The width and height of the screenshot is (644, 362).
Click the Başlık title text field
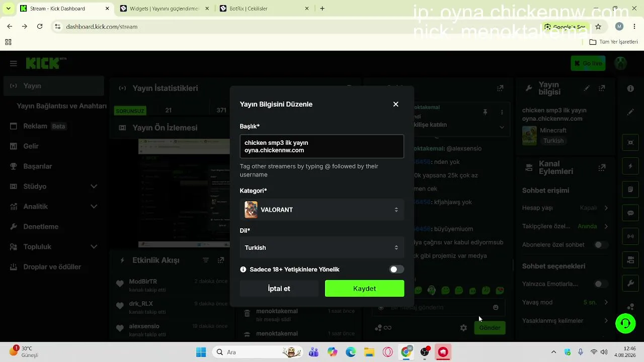[322, 146]
